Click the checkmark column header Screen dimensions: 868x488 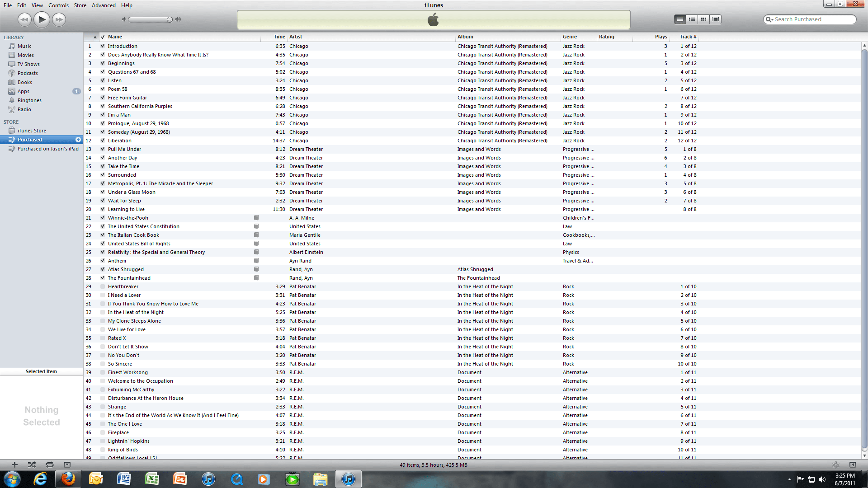(x=103, y=37)
